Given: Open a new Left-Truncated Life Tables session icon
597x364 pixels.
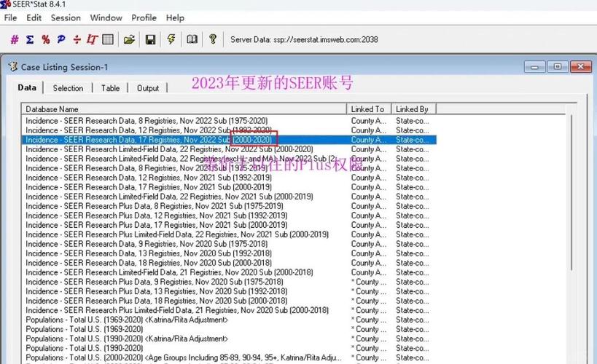Looking at the screenshot, I should tap(92, 39).
